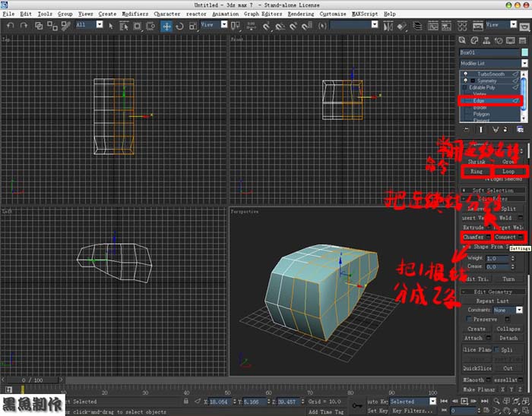Click the QuickSlice button

[x=477, y=368]
